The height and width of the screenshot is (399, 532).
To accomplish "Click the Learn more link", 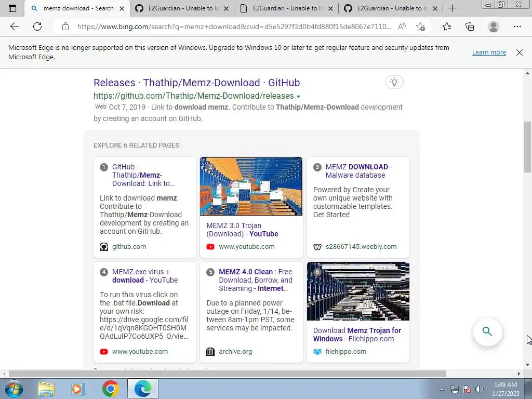I will pyautogui.click(x=489, y=52).
